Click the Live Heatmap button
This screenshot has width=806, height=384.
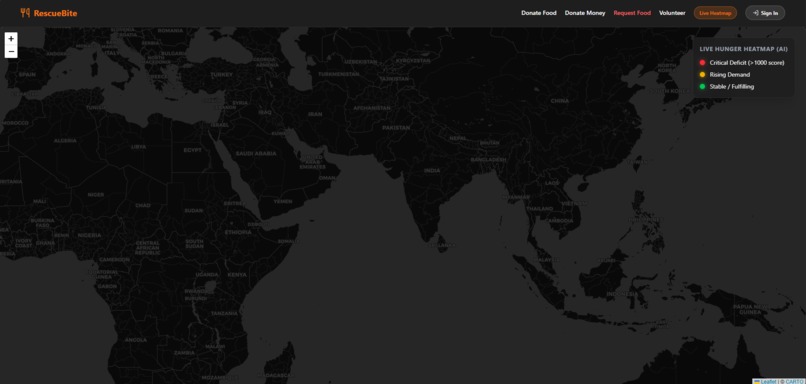tap(715, 13)
